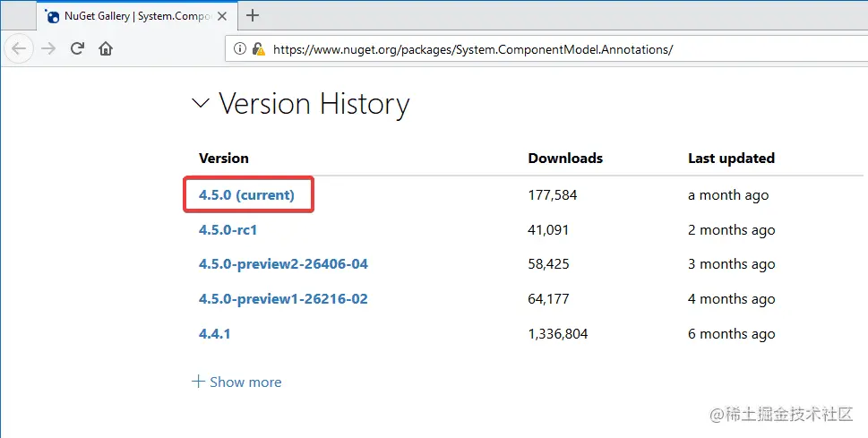Viewport: 868px width, 438px height.
Task: Show site information via the info icon
Action: tap(241, 49)
